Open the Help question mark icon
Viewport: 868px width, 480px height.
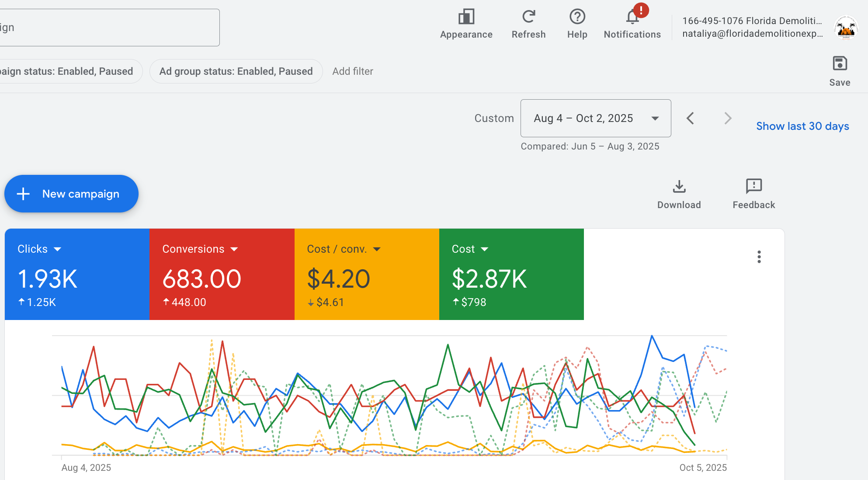pos(577,17)
